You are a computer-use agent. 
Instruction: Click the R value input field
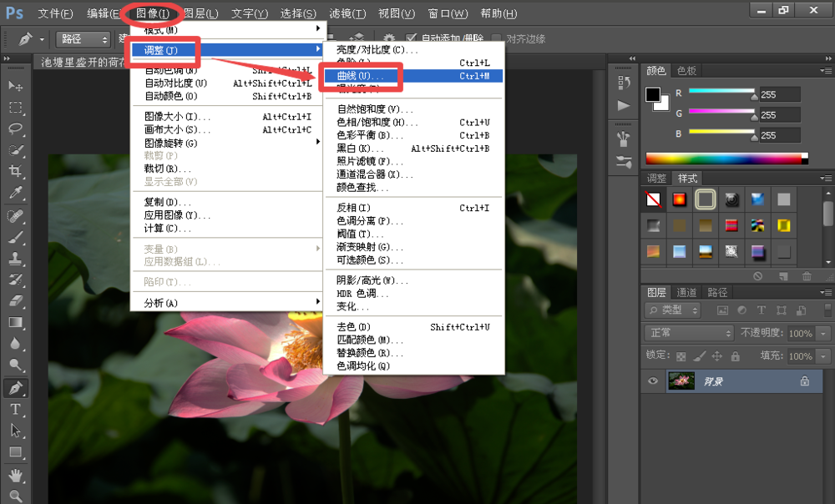[x=778, y=95]
